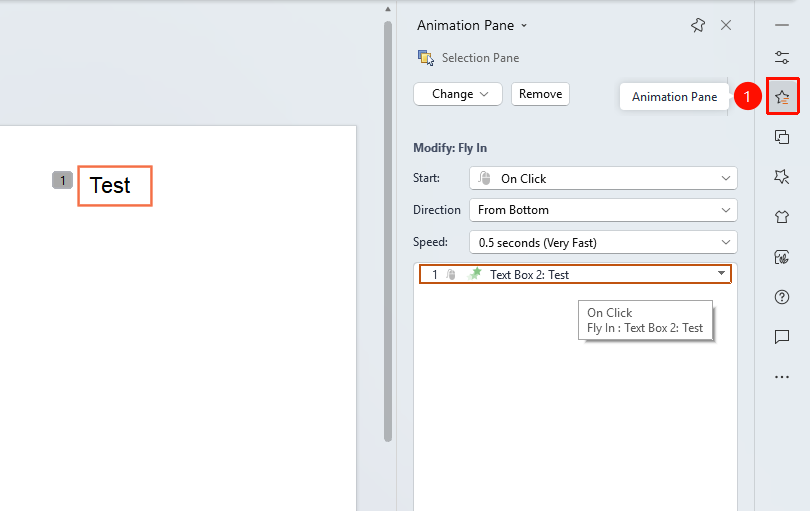Open the image resources sidebar icon
810x511 pixels.
pyautogui.click(x=782, y=257)
